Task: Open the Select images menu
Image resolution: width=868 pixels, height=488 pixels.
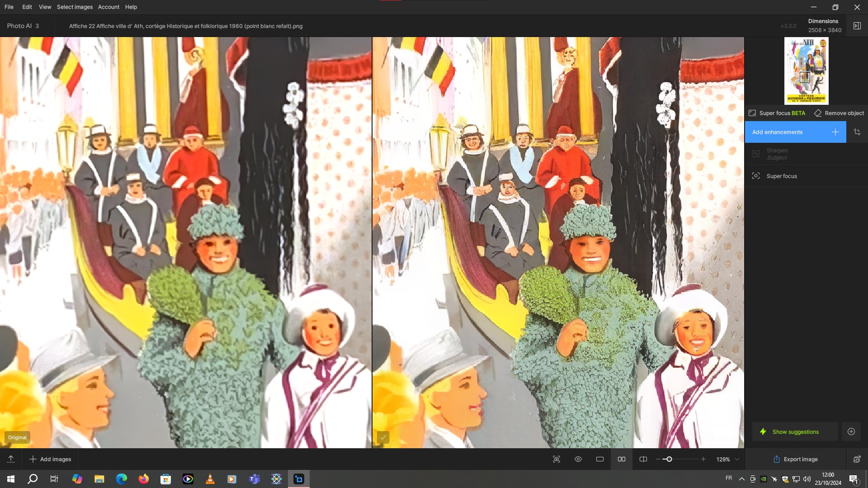Action: [75, 7]
